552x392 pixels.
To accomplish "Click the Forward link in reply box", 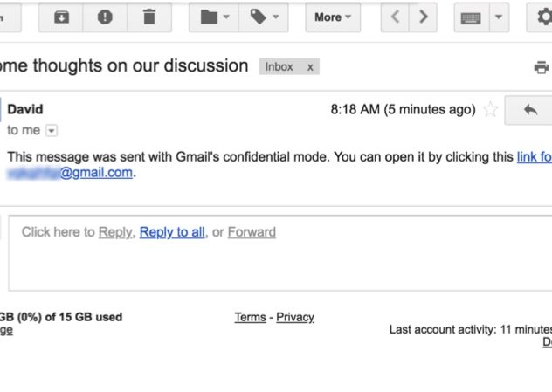I will pyautogui.click(x=252, y=232).
